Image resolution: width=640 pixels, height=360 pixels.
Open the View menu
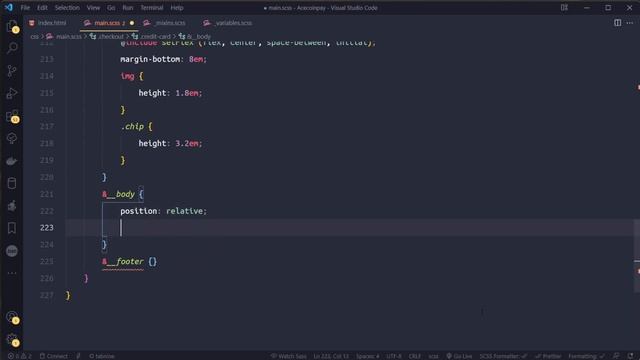[93, 8]
